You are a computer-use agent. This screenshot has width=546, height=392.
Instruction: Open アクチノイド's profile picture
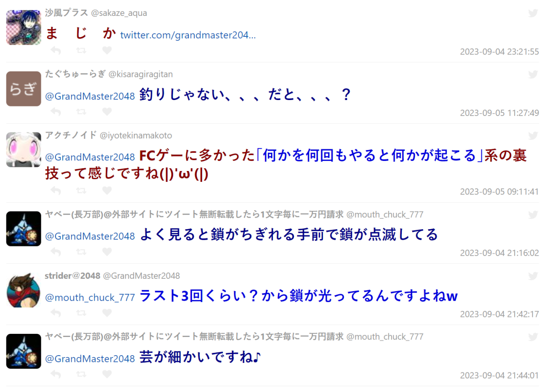tap(24, 150)
